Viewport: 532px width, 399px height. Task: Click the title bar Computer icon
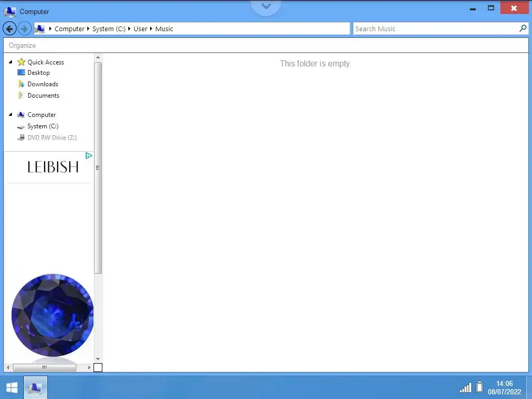[x=9, y=11]
